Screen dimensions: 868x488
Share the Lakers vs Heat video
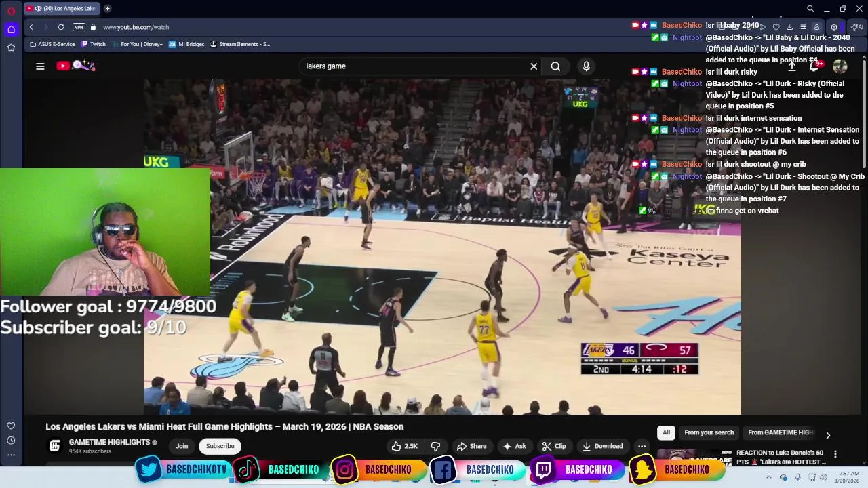pos(471,446)
